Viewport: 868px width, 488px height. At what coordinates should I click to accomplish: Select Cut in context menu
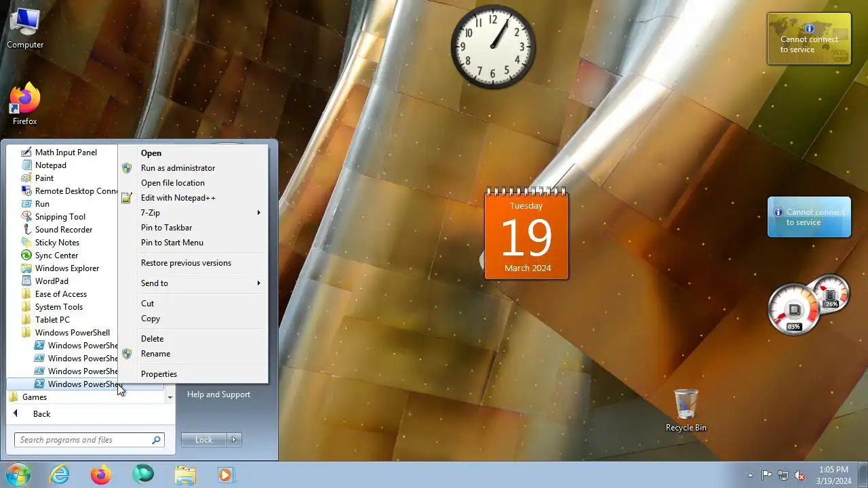click(194, 304)
